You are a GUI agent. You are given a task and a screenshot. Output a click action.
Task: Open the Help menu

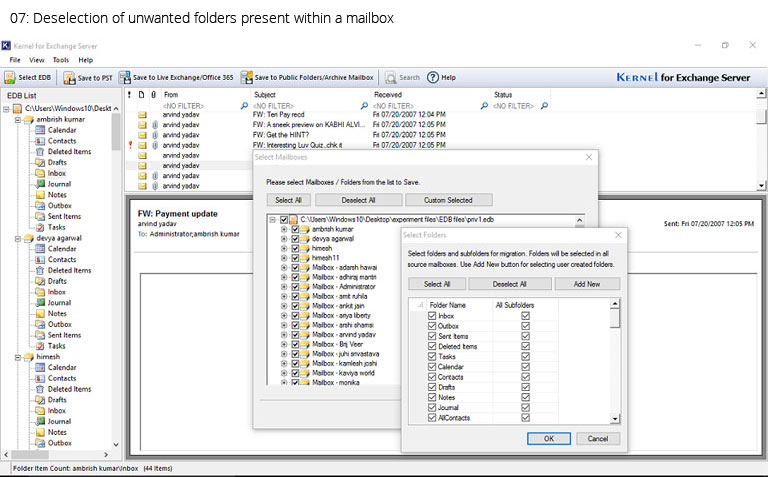point(86,60)
